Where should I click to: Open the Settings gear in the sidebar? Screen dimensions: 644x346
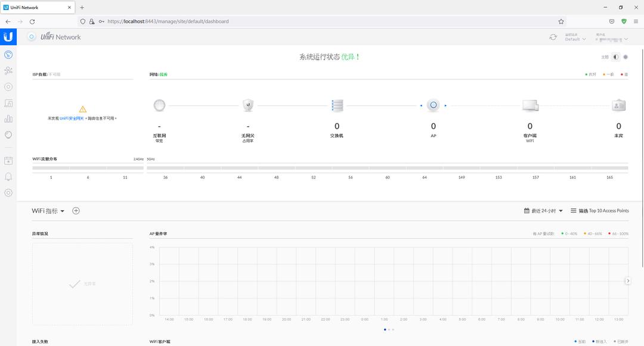point(8,193)
